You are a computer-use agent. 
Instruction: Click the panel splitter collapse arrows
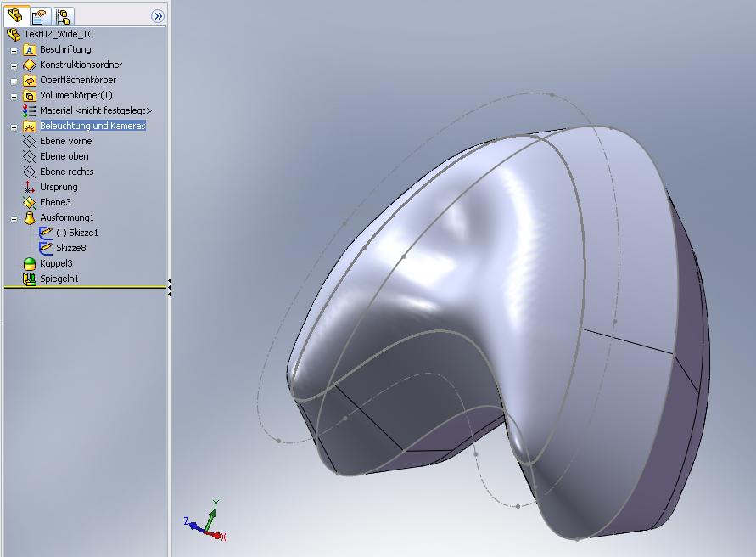click(169, 287)
